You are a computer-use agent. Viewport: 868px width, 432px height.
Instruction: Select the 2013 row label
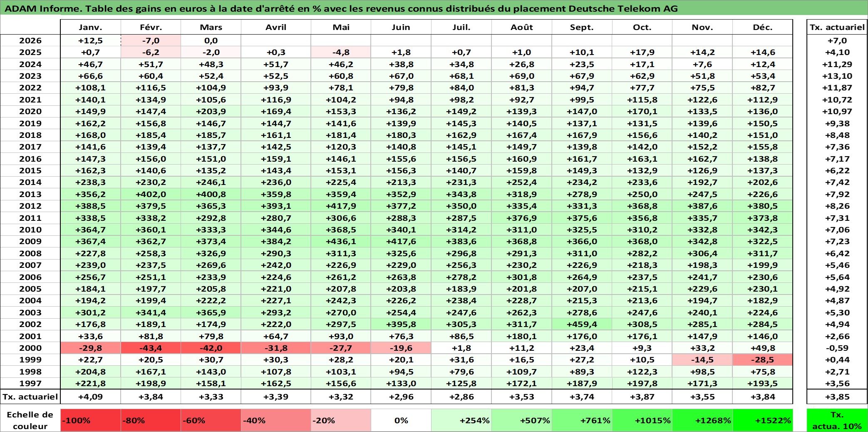30,194
